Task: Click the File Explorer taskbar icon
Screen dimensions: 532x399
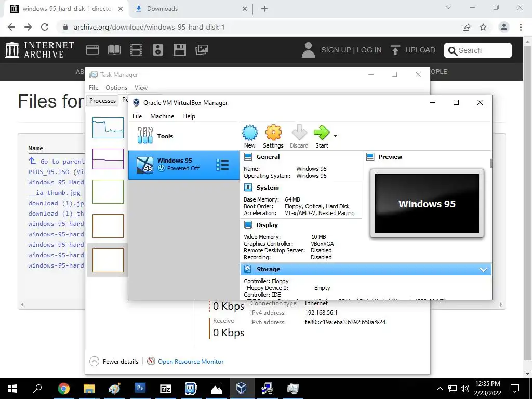Action: [x=89, y=389]
